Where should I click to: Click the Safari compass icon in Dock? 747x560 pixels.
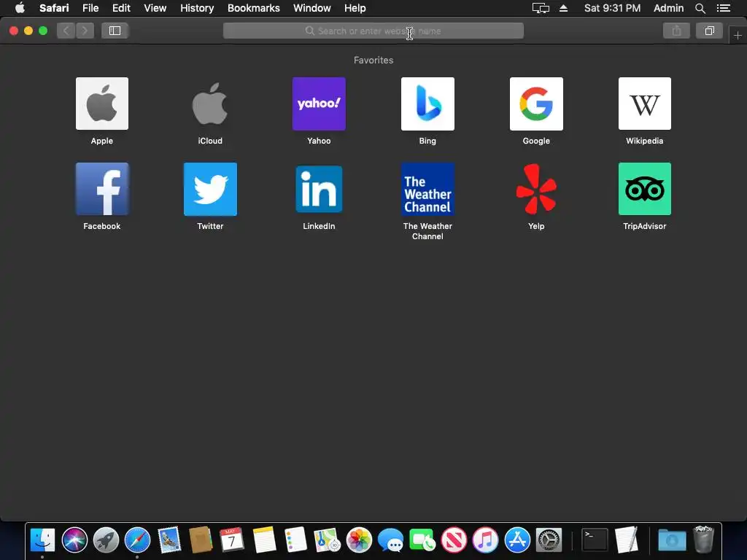point(137,540)
